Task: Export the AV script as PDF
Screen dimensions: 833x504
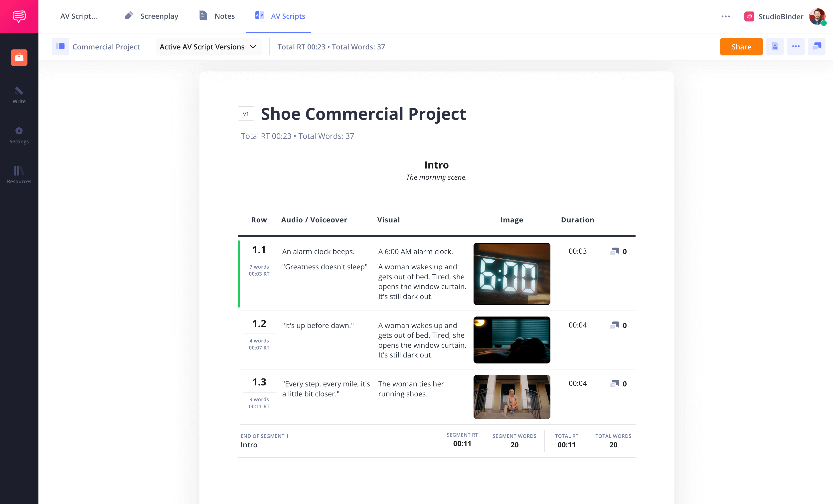Action: pyautogui.click(x=775, y=46)
